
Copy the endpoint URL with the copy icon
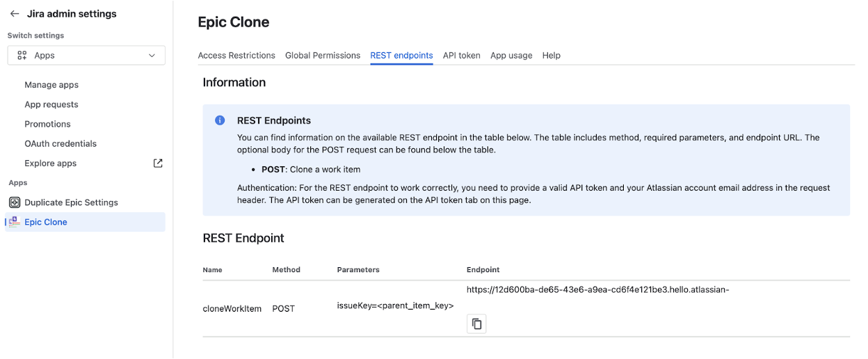[x=476, y=324]
